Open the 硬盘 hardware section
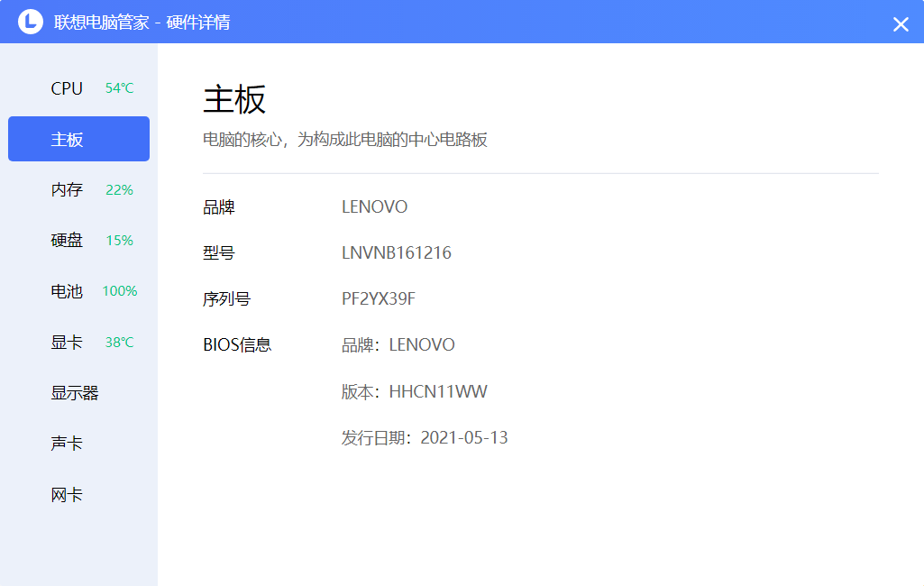Image resolution: width=924 pixels, height=586 pixels. (78, 241)
